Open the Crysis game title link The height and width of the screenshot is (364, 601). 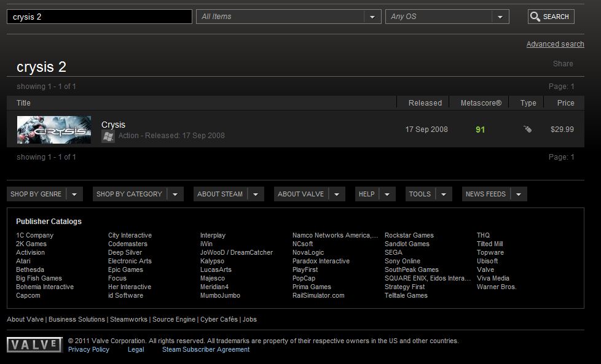tap(114, 125)
